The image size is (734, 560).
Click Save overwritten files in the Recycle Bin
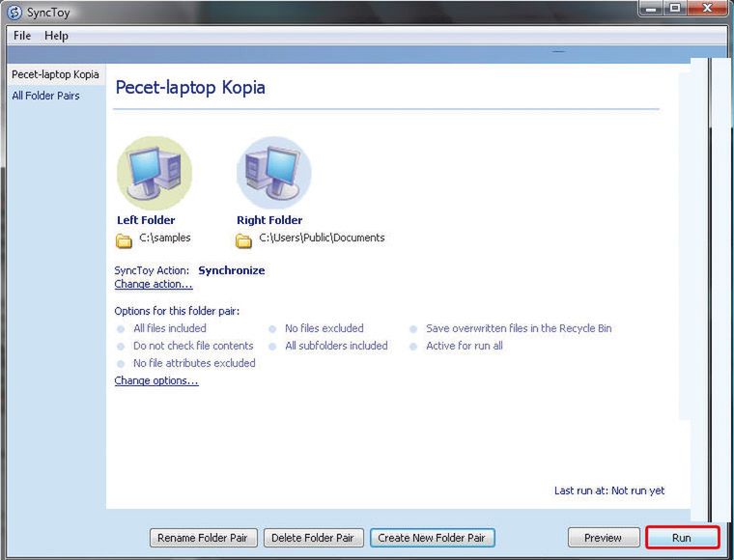(519, 328)
